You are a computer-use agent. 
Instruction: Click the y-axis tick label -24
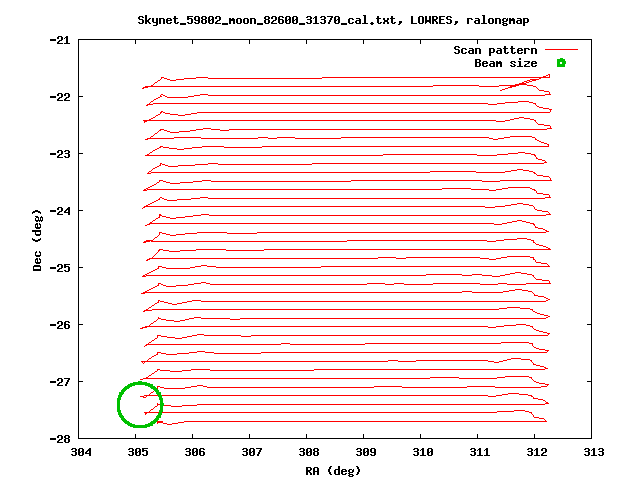click(60, 211)
